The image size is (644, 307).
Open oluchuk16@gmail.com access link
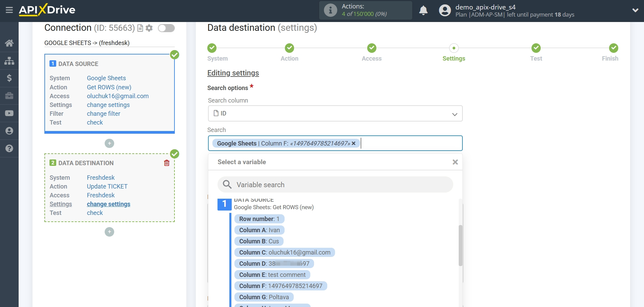118,96
